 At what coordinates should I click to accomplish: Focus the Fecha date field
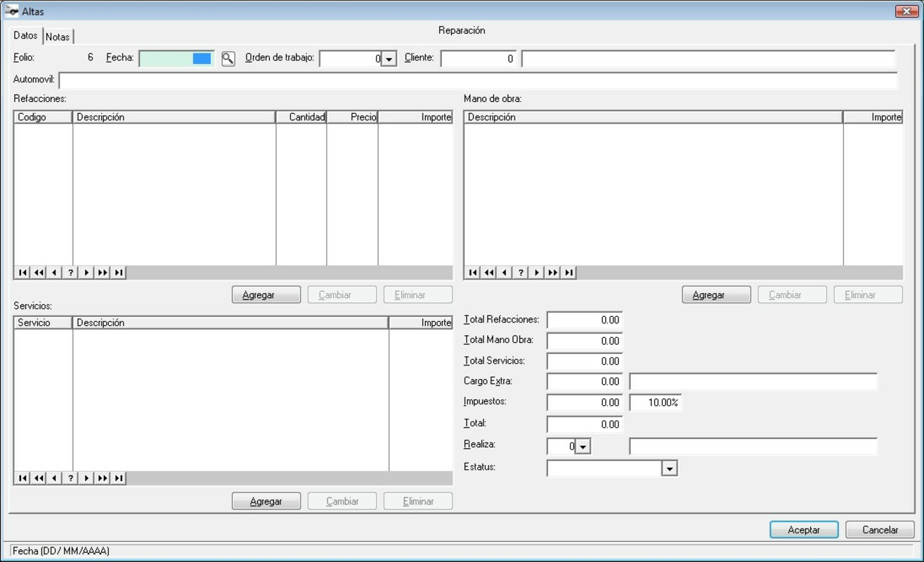pyautogui.click(x=176, y=59)
